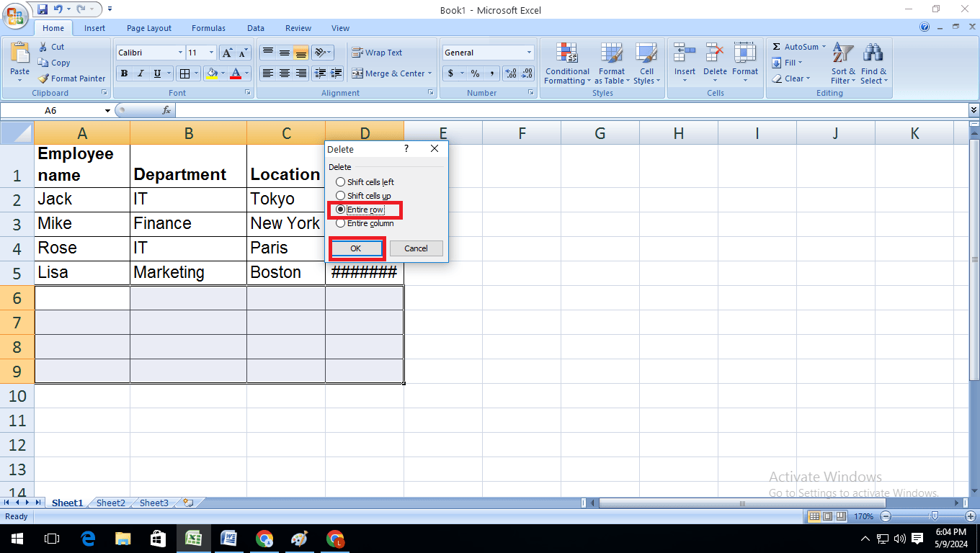Switch to the Formulas ribbon tab

tap(208, 28)
